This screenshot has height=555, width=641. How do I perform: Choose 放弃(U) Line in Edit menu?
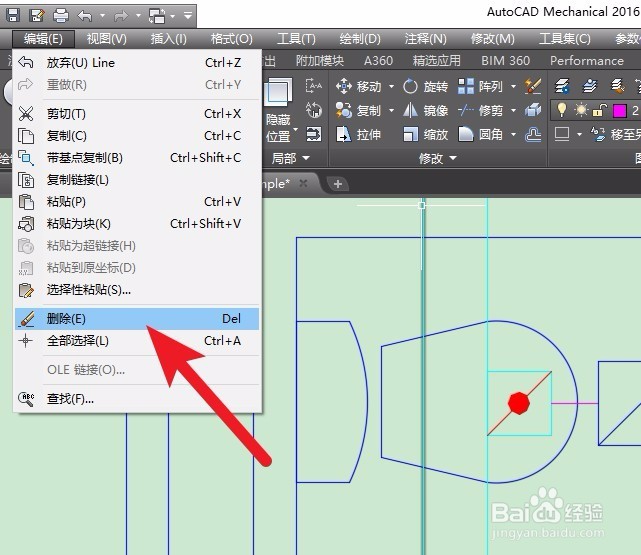pos(137,63)
